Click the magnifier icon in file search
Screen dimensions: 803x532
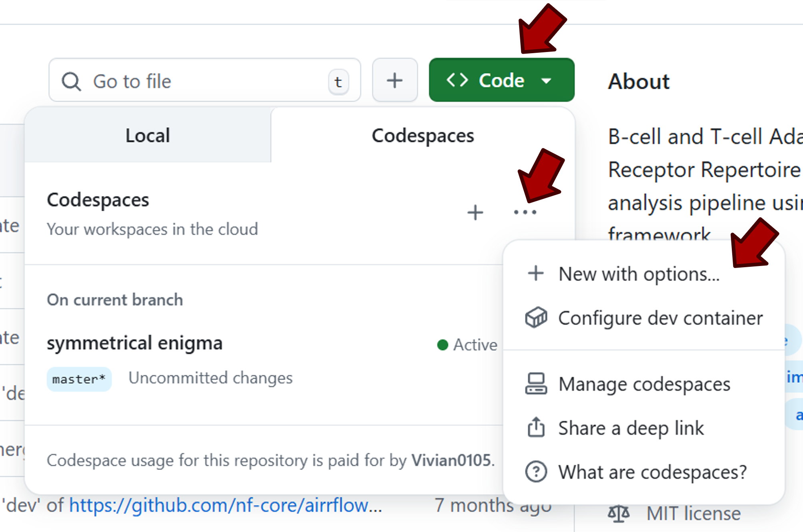[72, 82]
